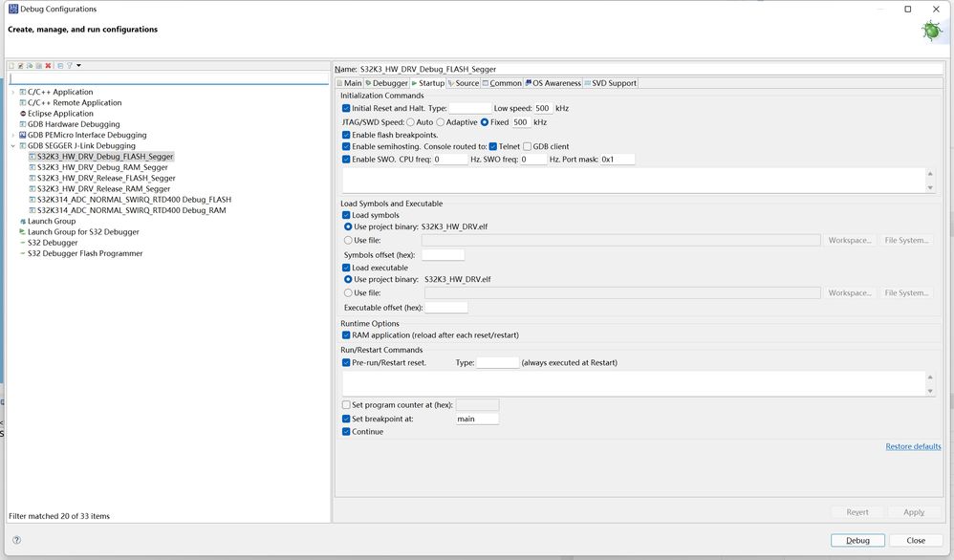This screenshot has height=560, width=954.
Task: Disable the Enable flash breakpoints checkbox
Action: [x=346, y=135]
